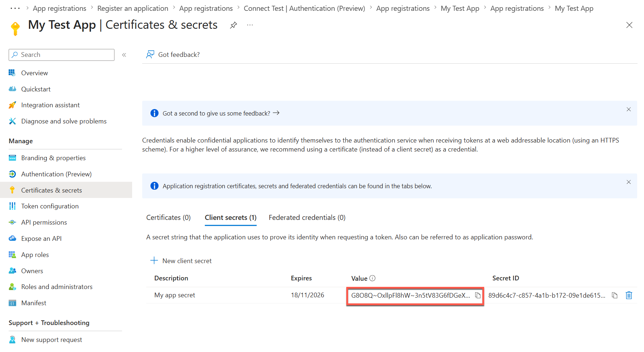The height and width of the screenshot is (352, 644).
Task: Open the Overview menu item
Action: tap(35, 73)
